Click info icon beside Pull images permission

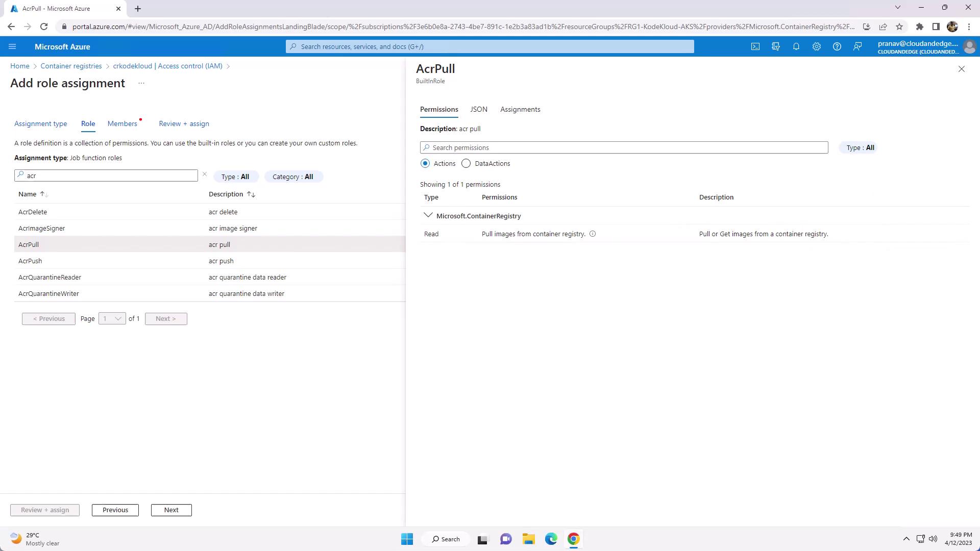pos(593,234)
